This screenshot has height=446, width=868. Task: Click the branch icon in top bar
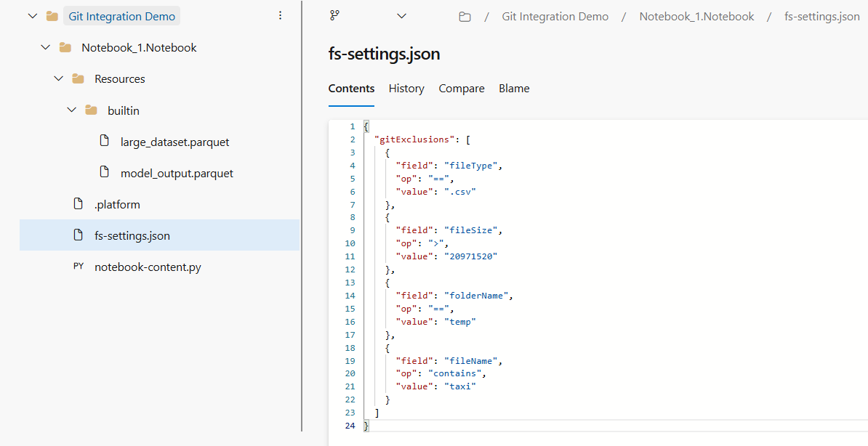(334, 15)
